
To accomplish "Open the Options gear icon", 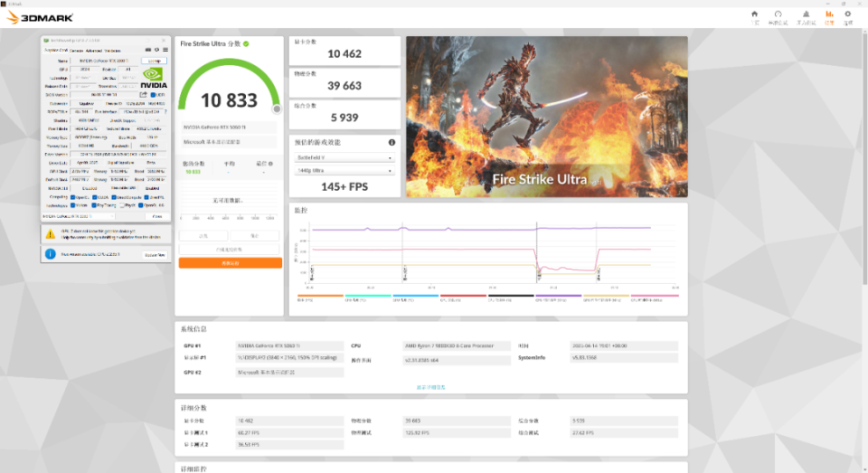I will [847, 14].
